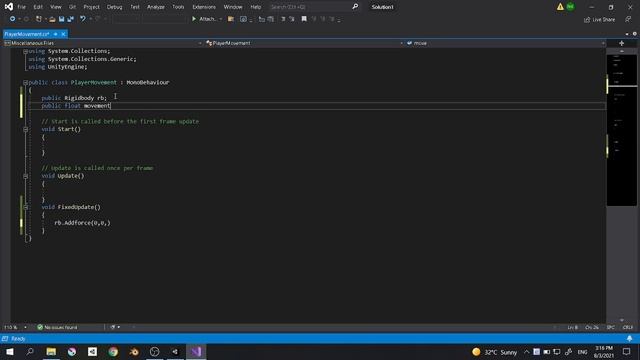Open the Attach button dropdown arrow
The width and height of the screenshot is (640, 360).
[221, 19]
